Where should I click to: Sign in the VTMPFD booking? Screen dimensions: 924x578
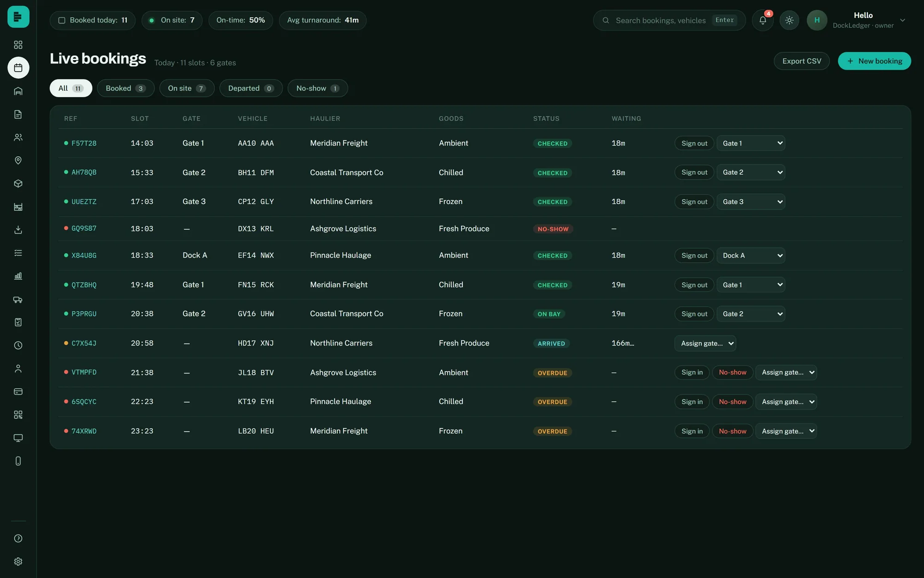click(692, 372)
